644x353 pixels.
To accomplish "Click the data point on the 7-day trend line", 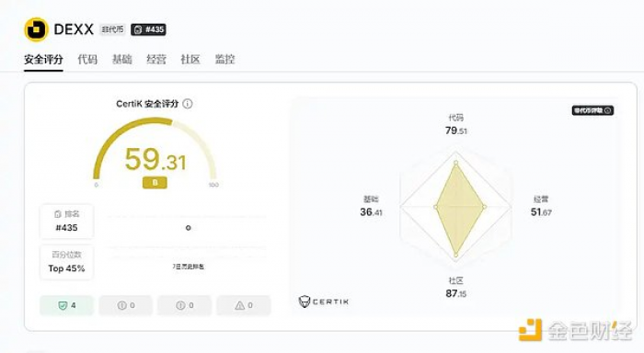I will point(188,228).
